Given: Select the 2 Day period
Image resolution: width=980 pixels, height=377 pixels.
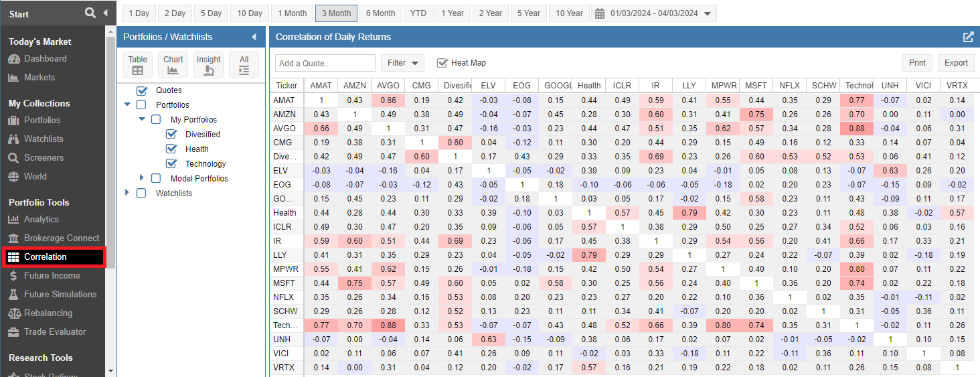Looking at the screenshot, I should 175,13.
